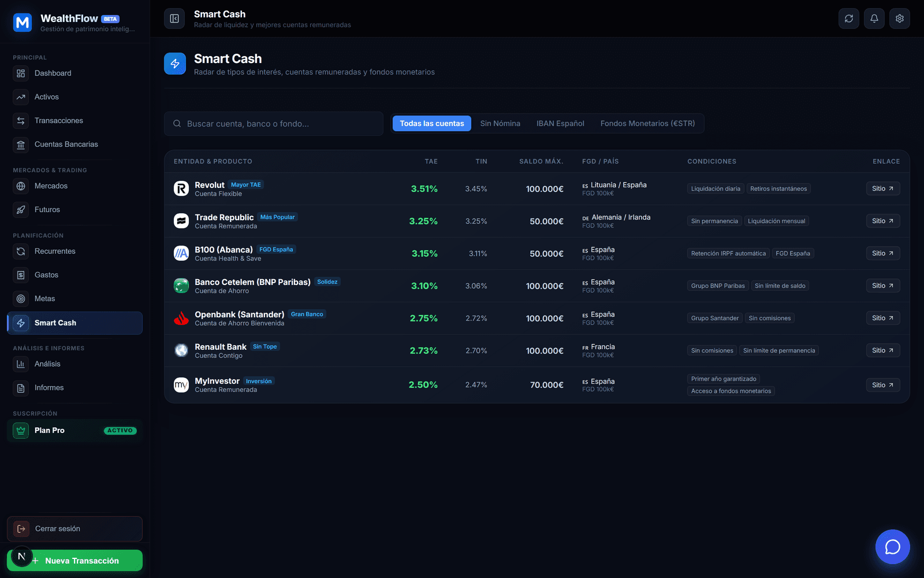Click the Recurrentes cycle icon

point(21,251)
